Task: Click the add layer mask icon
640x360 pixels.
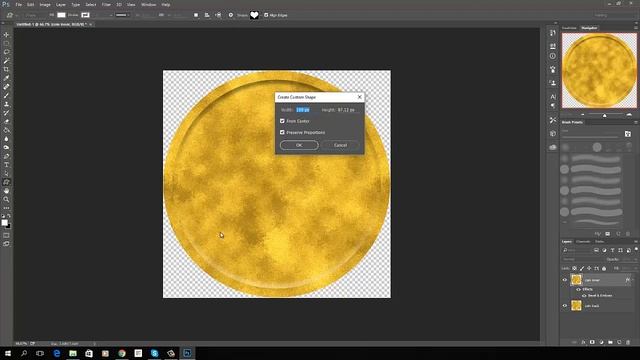Action: (592, 342)
